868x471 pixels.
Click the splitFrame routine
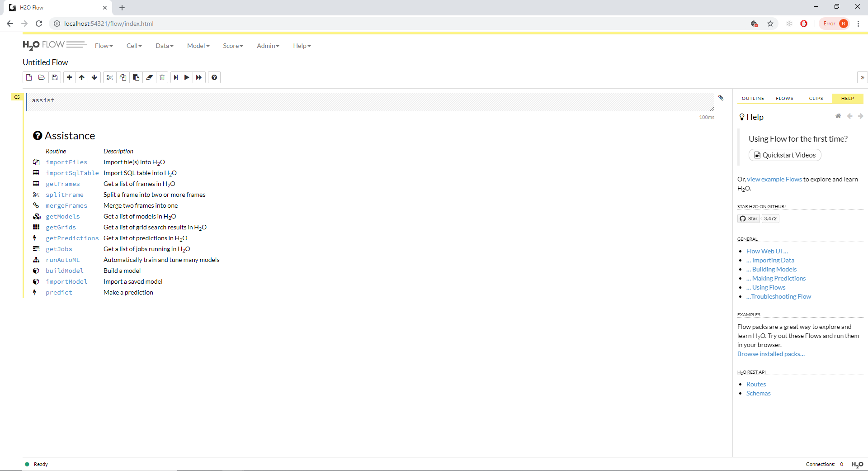click(65, 195)
